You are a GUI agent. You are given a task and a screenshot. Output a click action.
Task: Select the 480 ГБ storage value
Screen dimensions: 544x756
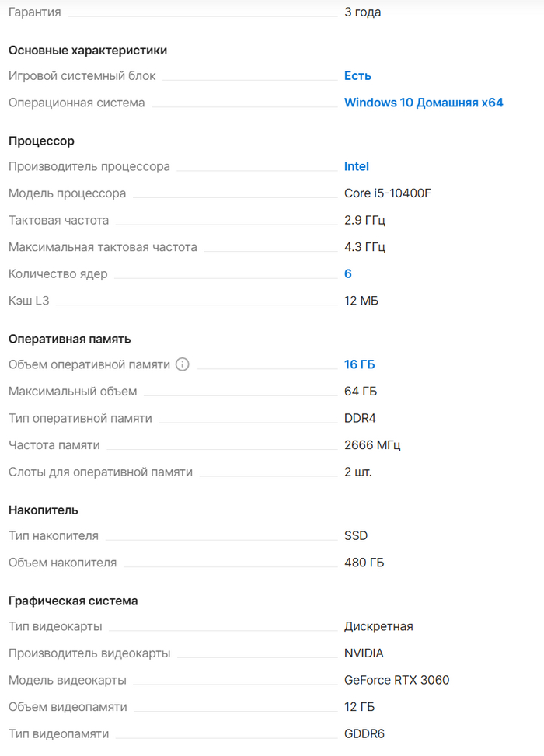364,563
